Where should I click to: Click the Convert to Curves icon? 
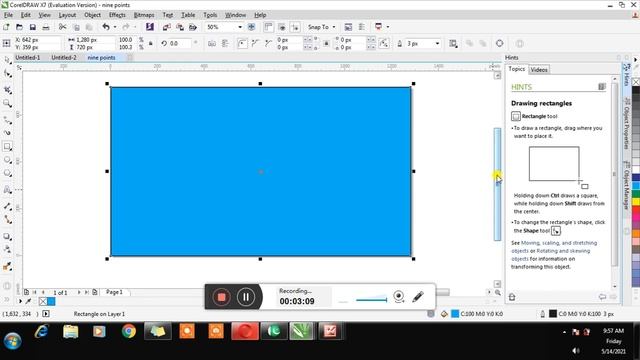coord(500,43)
